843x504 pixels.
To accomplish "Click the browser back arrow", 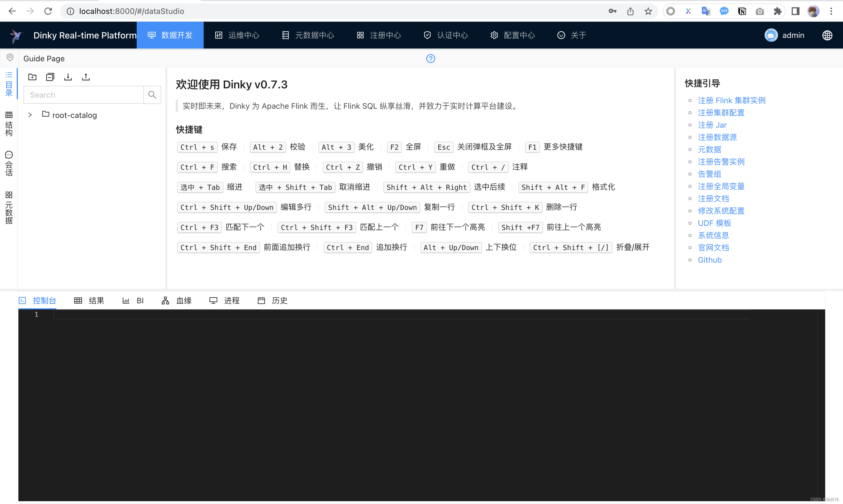I will click(12, 11).
